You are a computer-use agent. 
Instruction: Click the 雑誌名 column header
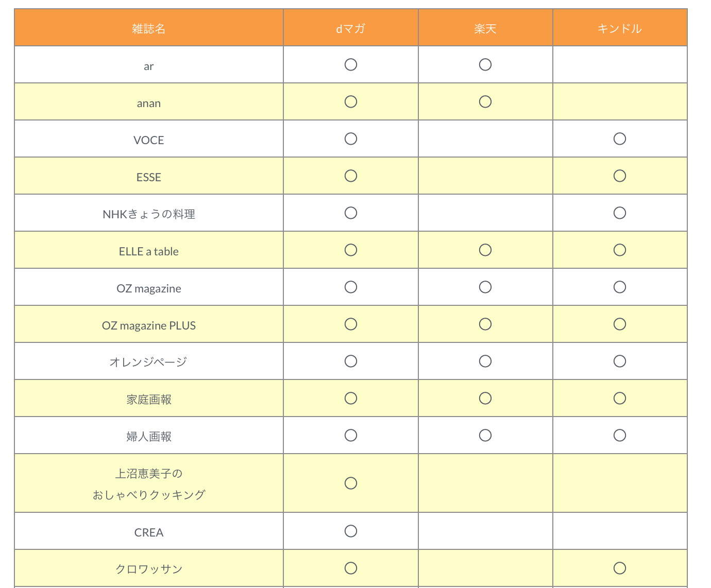click(149, 28)
